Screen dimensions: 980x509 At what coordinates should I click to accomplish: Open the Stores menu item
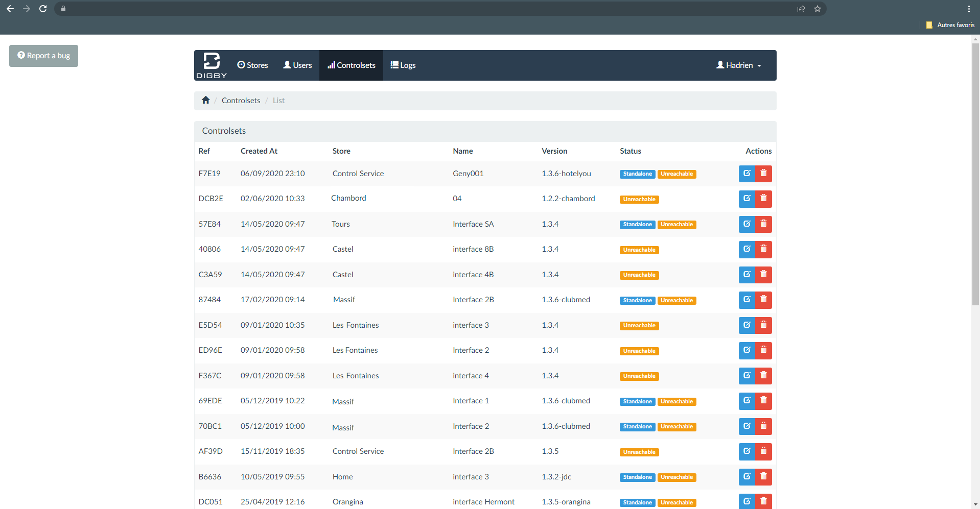(252, 65)
